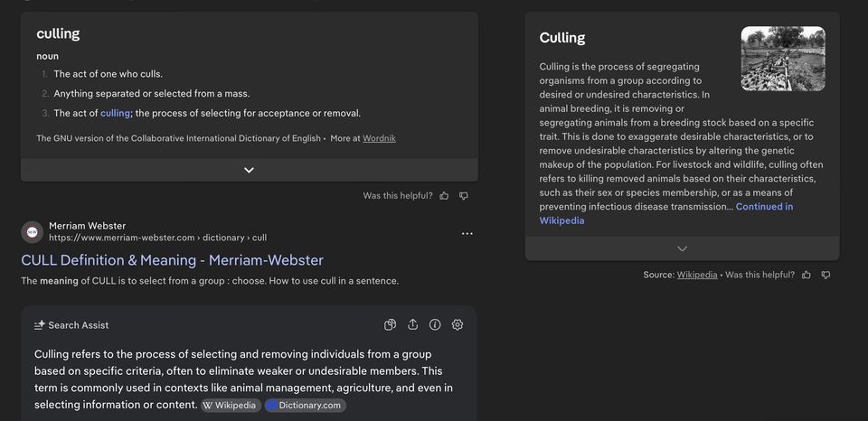Open the three-dot menu for Merriam Webster result
This screenshot has height=421, width=868.
[x=467, y=233]
